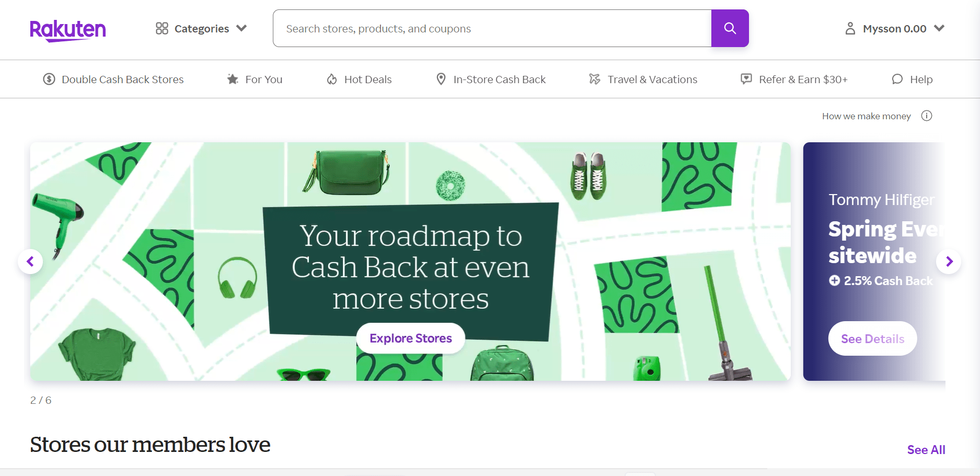
Task: Click the purple search magnifier button
Action: click(730, 28)
